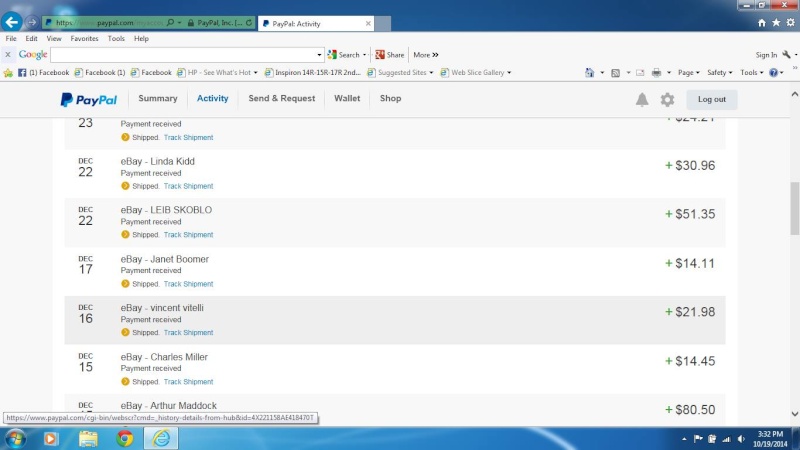Show hidden tray icons arrow
800x450 pixels.
click(x=684, y=439)
